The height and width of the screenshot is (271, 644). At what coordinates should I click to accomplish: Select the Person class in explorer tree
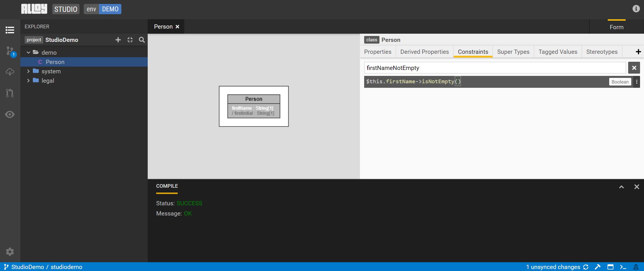[84, 62]
